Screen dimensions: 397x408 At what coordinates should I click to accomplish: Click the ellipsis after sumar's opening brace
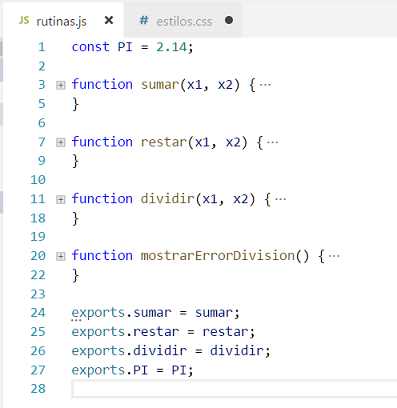coord(265,85)
